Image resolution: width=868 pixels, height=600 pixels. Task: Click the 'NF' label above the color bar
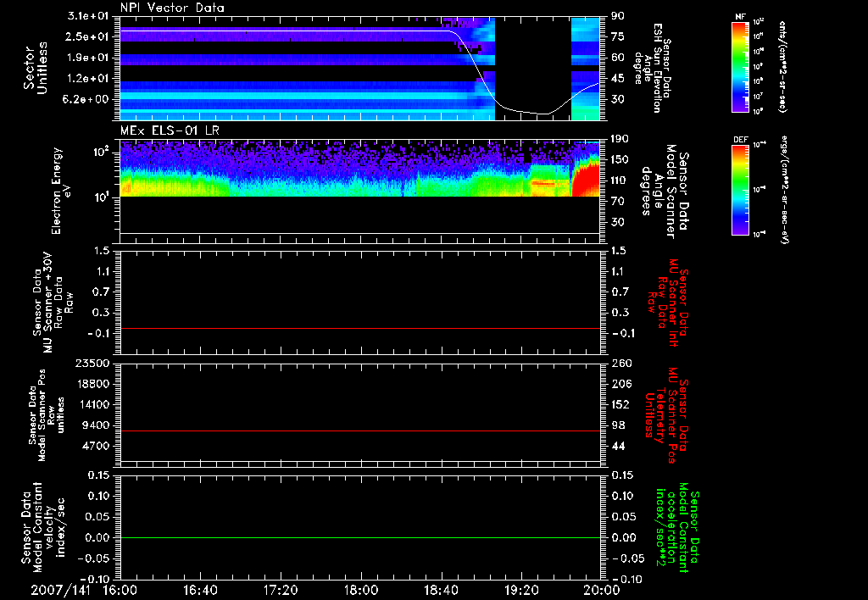(740, 17)
